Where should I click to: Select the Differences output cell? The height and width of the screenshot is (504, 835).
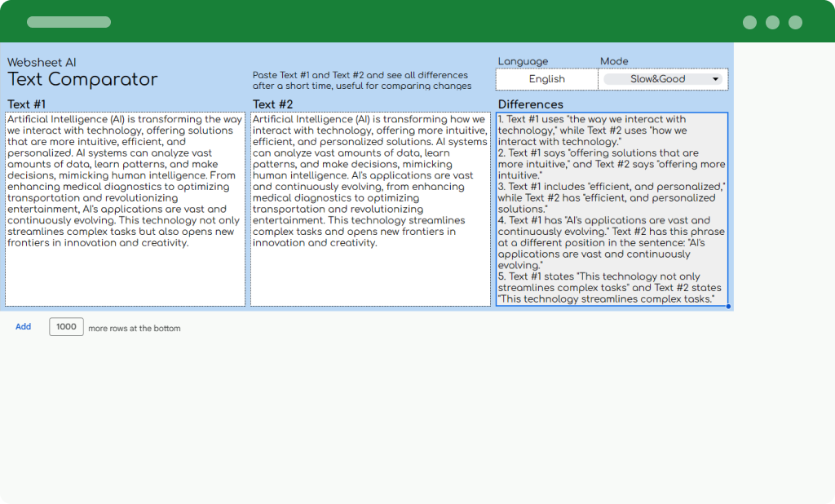coord(612,209)
